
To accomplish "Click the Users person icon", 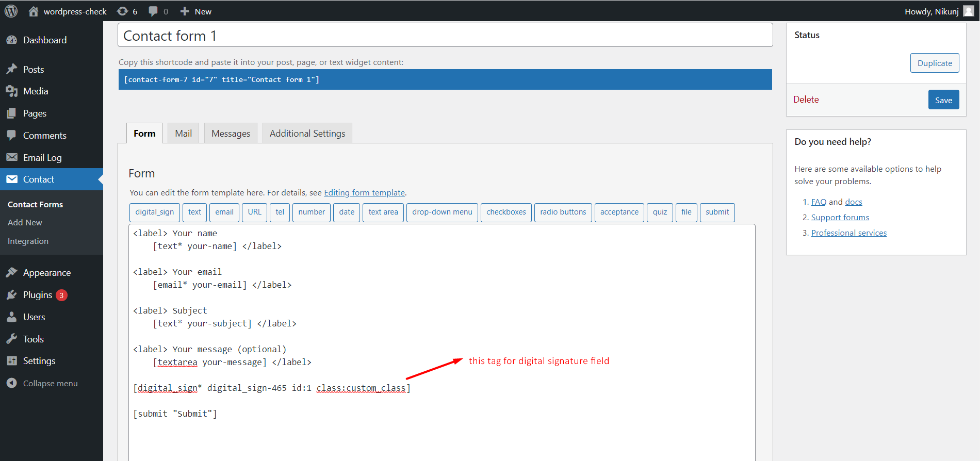I will click(12, 317).
